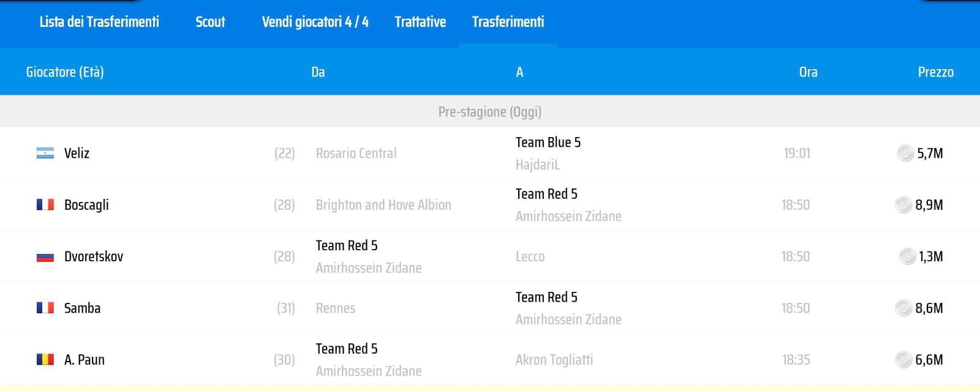Click the French flag beside Boscagli
The height and width of the screenshot is (391, 980).
(x=45, y=204)
